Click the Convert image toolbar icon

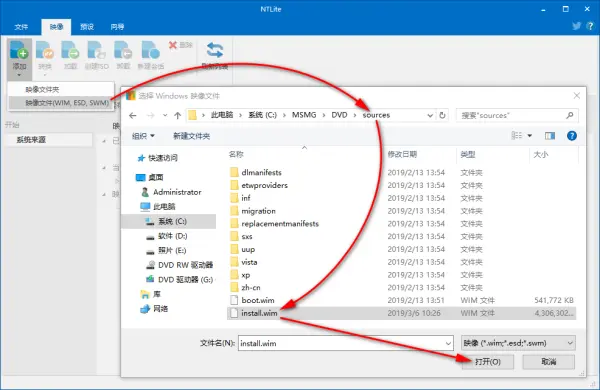tap(44, 51)
